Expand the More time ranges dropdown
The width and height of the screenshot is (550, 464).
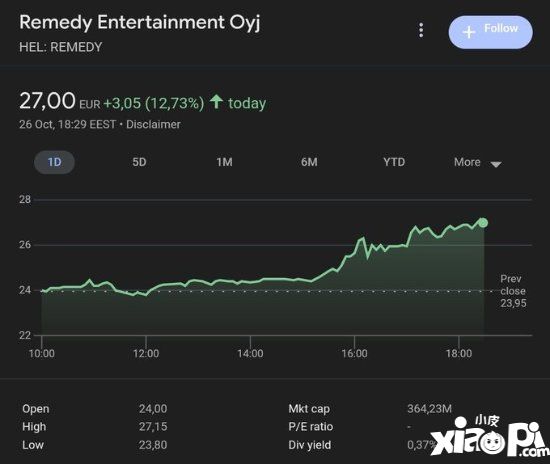477,163
